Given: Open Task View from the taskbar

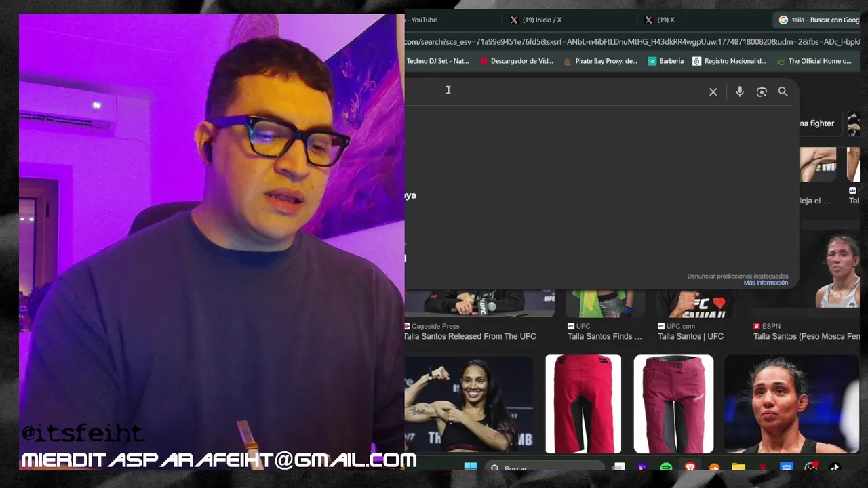Looking at the screenshot, I should 618,467.
